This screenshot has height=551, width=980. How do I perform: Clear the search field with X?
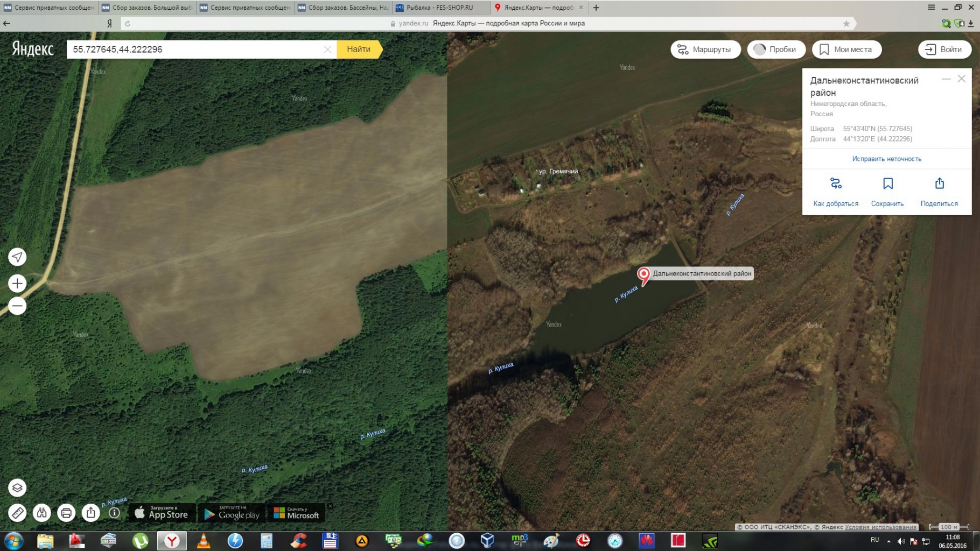[327, 49]
